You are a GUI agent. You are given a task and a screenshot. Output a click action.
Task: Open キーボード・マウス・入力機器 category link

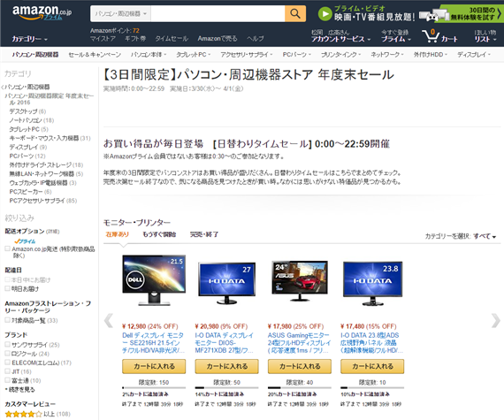[x=44, y=138]
